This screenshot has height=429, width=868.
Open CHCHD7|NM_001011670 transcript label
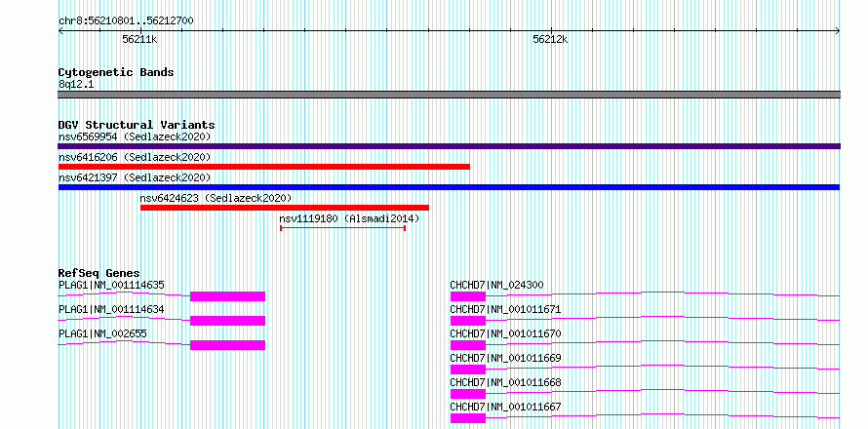[x=505, y=333]
